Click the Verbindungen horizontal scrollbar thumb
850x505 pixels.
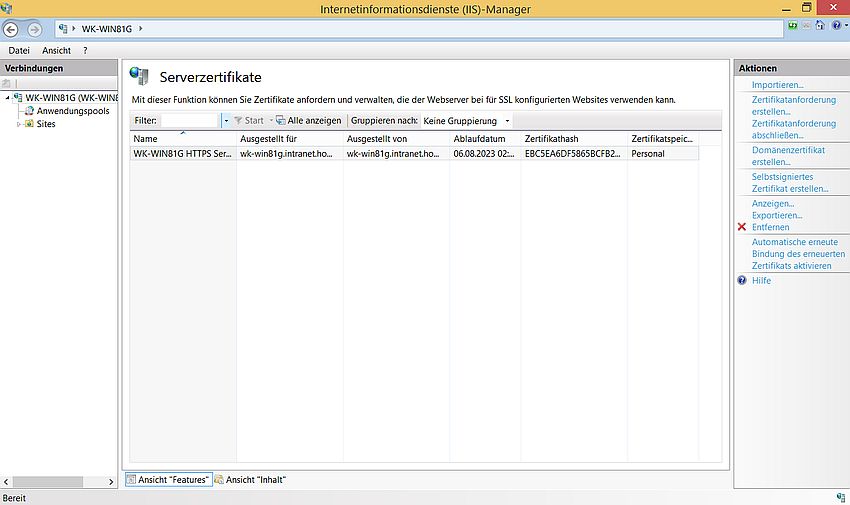(x=48, y=482)
